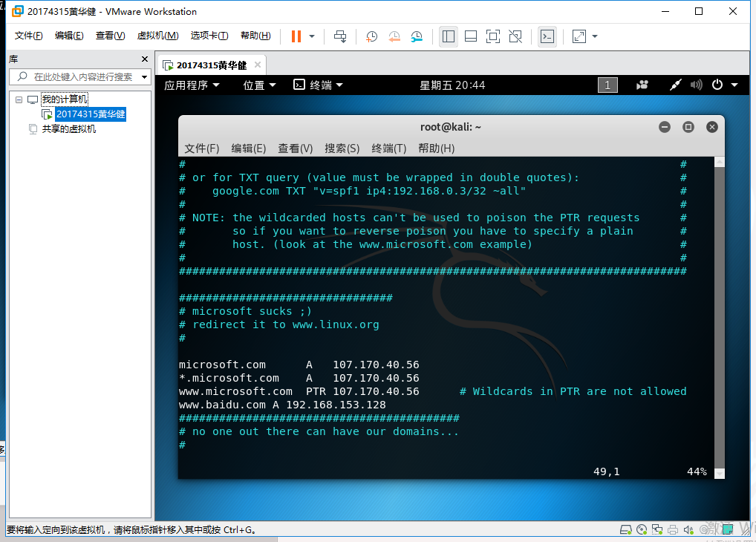Screen dimensions: 756x542
Task: Select 我的计算机 in the library tree
Action: [x=64, y=99]
